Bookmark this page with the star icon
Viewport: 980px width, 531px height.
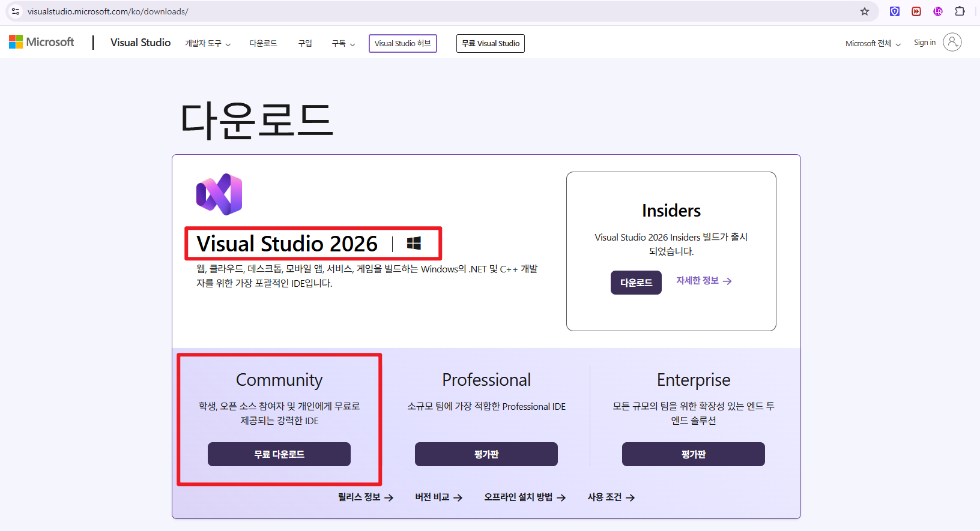tap(865, 11)
